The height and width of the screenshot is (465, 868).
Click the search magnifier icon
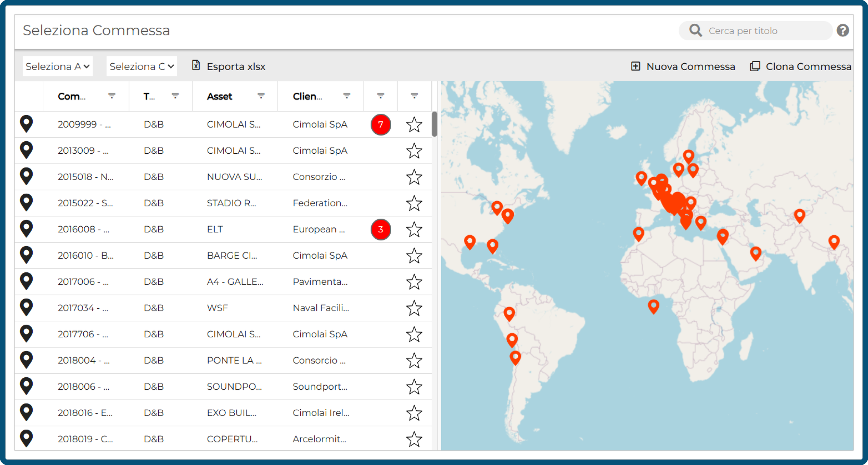point(695,31)
